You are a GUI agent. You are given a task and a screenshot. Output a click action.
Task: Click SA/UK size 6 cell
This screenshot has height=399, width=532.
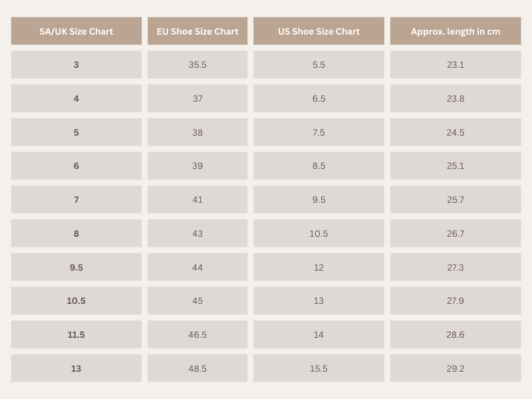click(x=76, y=166)
